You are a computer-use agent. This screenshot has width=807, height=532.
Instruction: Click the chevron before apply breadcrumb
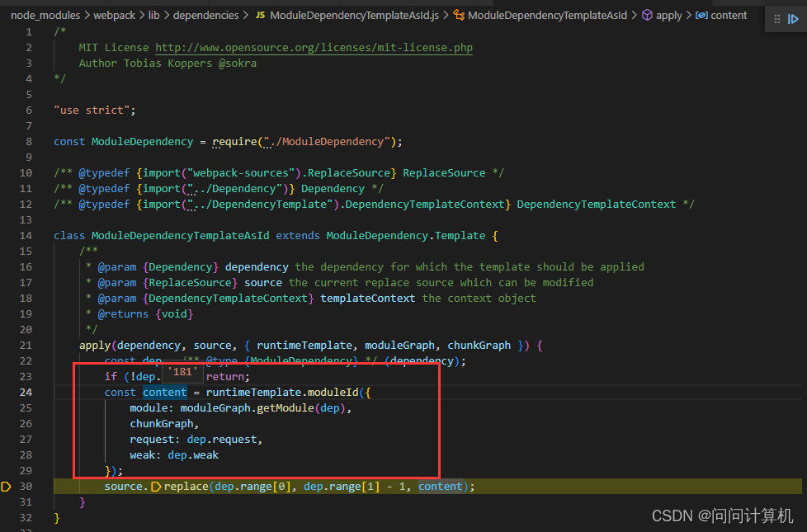pyautogui.click(x=635, y=16)
